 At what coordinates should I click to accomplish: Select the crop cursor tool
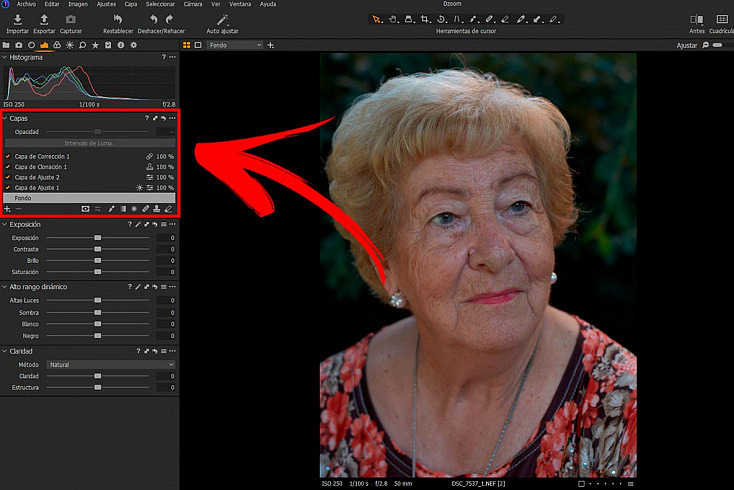point(425,19)
